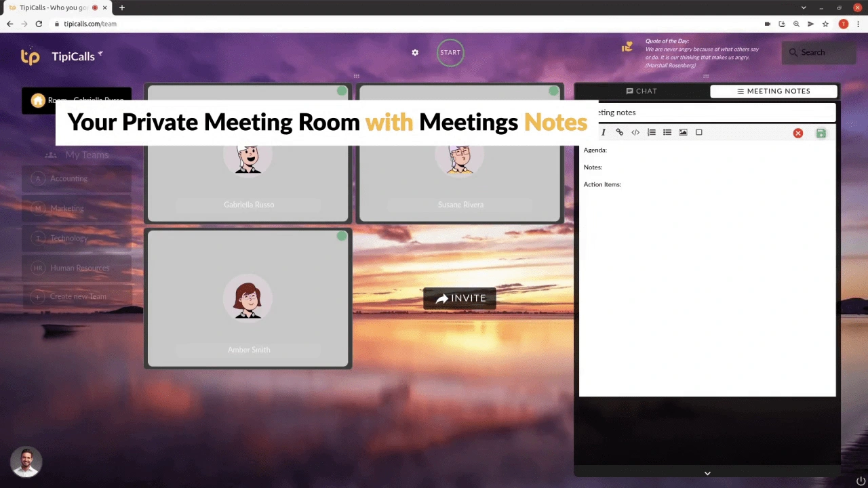This screenshot has height=488, width=868.
Task: Discard notes with the red X button
Action: pos(798,133)
